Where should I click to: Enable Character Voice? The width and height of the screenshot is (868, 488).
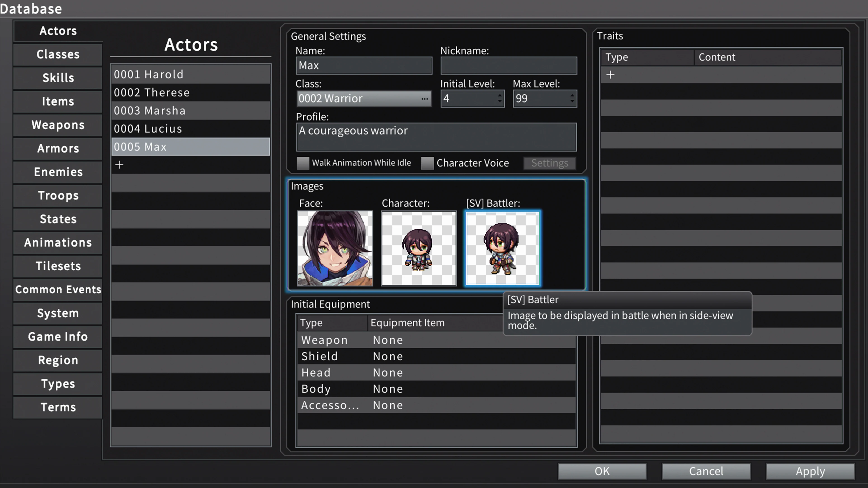pyautogui.click(x=427, y=163)
